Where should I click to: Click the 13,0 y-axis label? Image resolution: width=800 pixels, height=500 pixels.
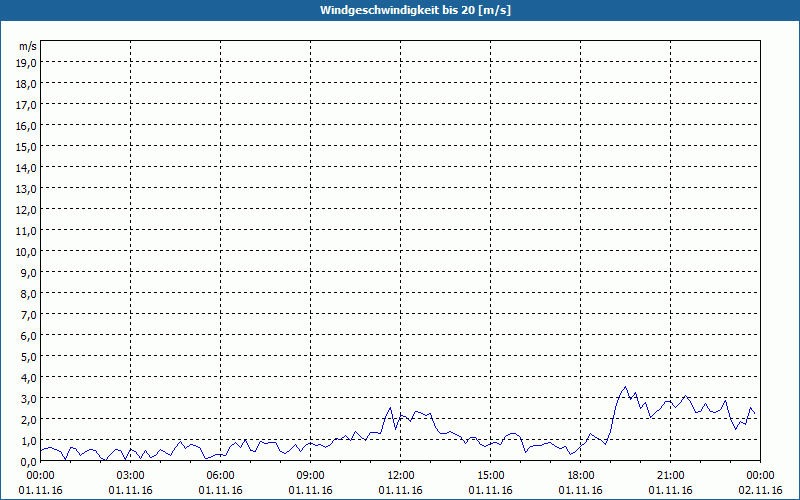click(27, 188)
